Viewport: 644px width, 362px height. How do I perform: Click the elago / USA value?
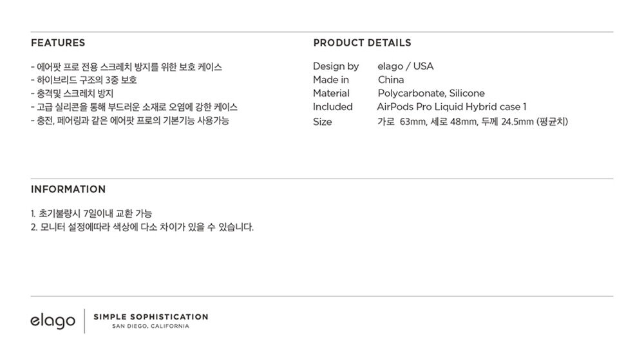click(x=405, y=66)
